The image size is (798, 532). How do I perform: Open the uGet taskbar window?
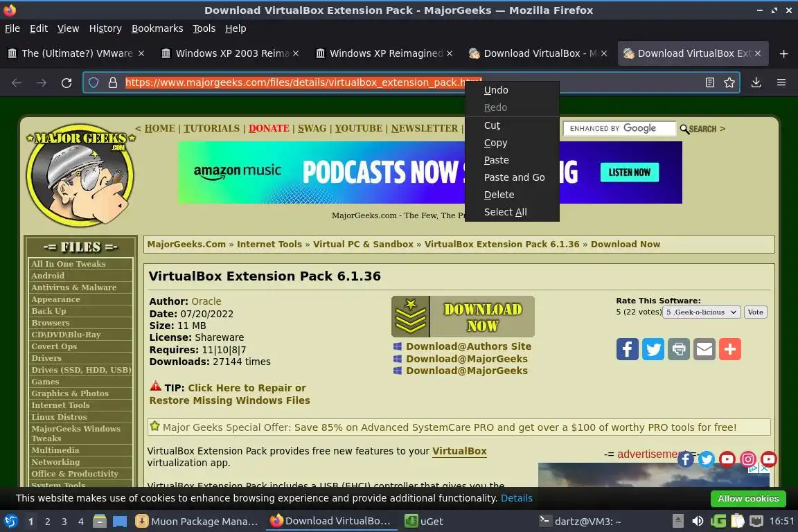tap(425, 522)
